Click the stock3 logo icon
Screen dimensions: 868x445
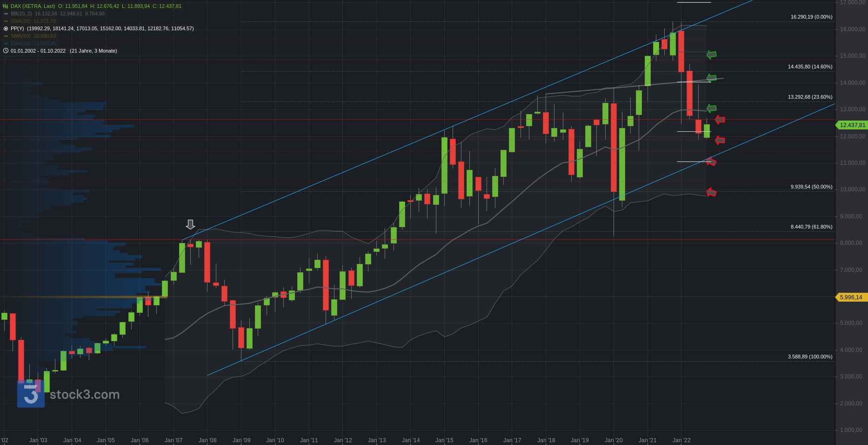pyautogui.click(x=31, y=394)
